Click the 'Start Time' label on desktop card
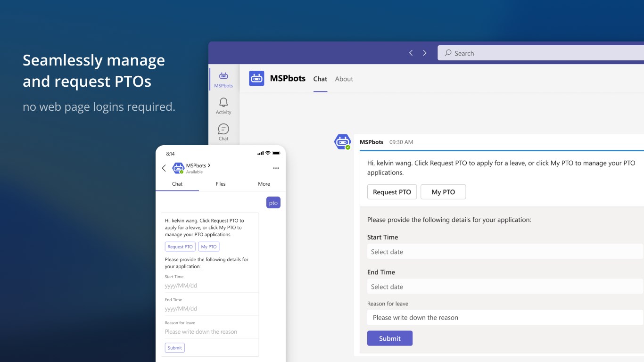Image resolution: width=644 pixels, height=362 pixels. tap(383, 237)
